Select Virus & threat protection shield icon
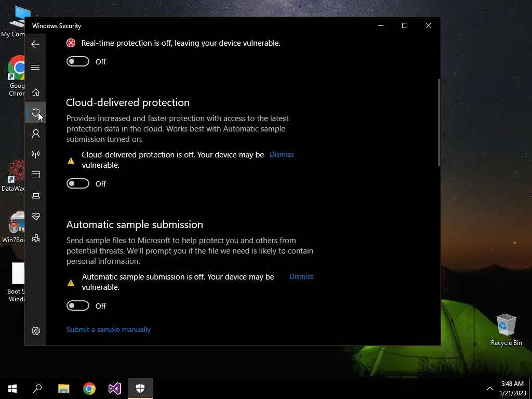The image size is (532, 399). 35,113
